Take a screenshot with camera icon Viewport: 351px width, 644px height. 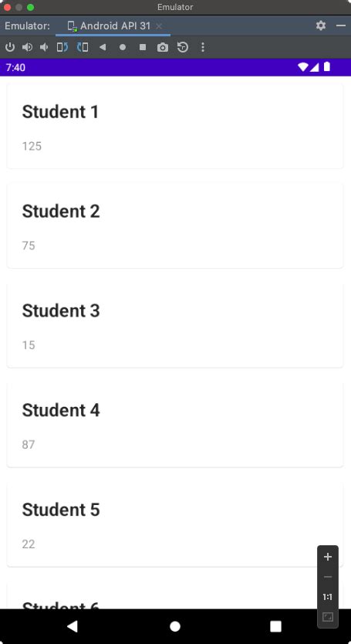tap(163, 47)
